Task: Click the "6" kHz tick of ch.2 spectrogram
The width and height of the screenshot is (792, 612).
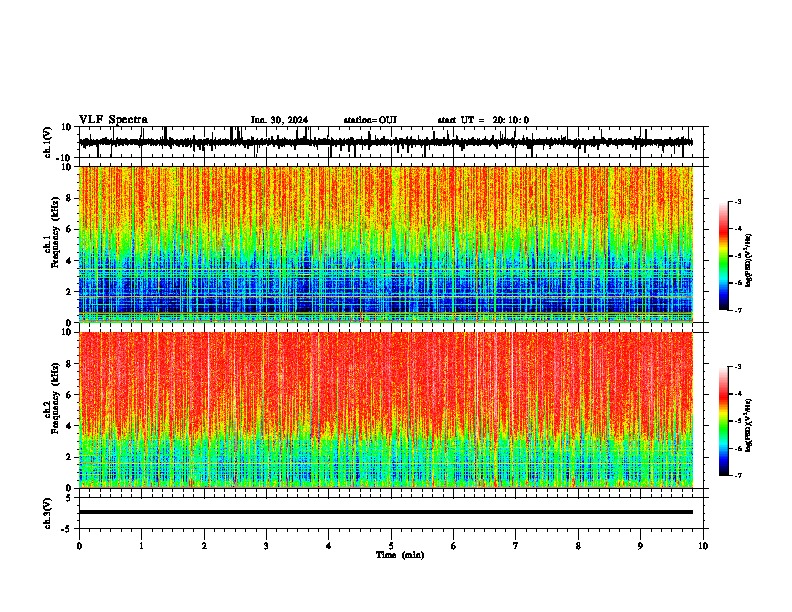Action: [70, 395]
